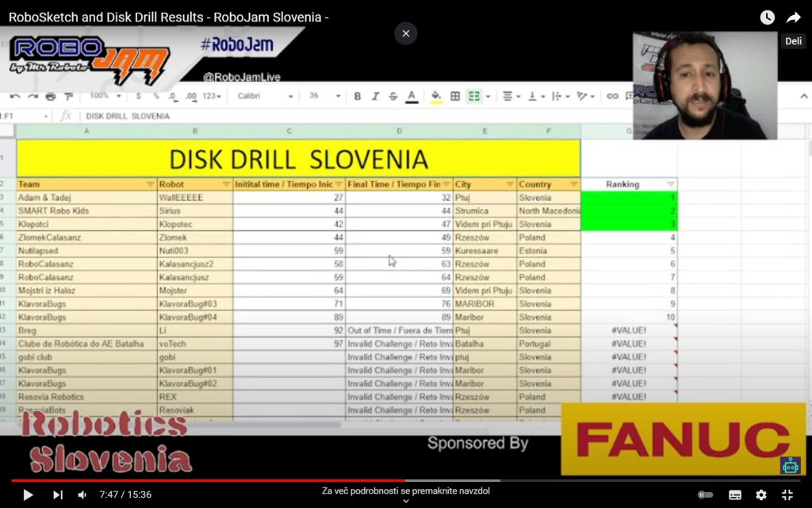Open the font size 36 dropdown

point(324,96)
